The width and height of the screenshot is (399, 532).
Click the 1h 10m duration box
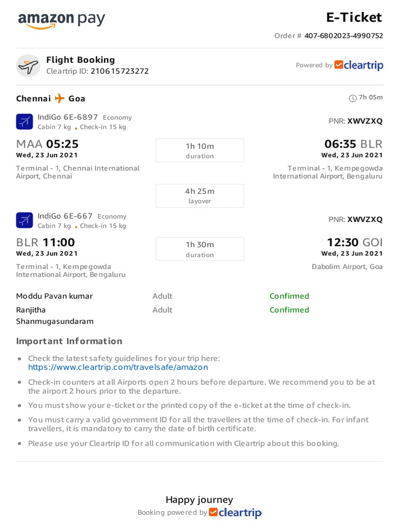coord(199,150)
